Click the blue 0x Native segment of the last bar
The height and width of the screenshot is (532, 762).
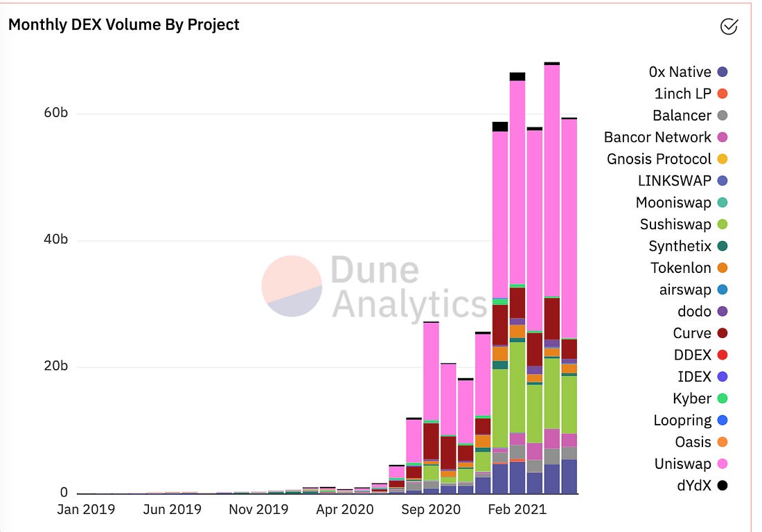click(x=569, y=477)
